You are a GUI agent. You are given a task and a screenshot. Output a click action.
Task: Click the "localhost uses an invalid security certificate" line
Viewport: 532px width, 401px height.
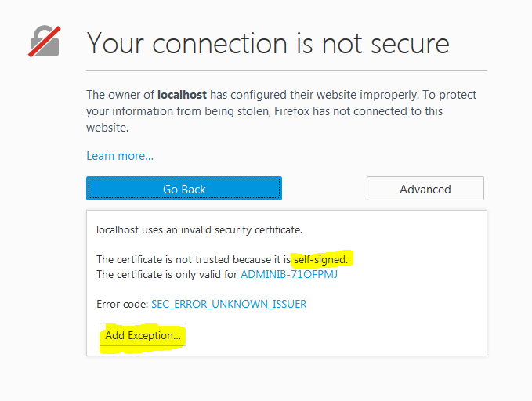pyautogui.click(x=199, y=230)
